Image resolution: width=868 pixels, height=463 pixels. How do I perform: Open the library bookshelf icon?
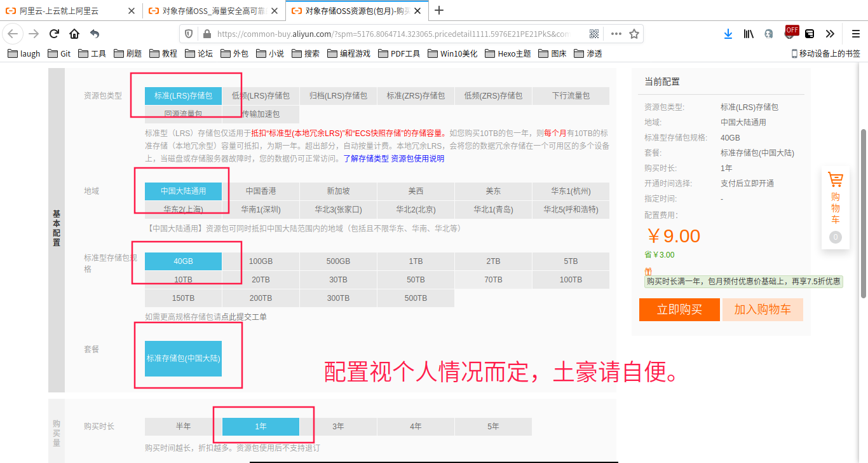click(x=749, y=34)
